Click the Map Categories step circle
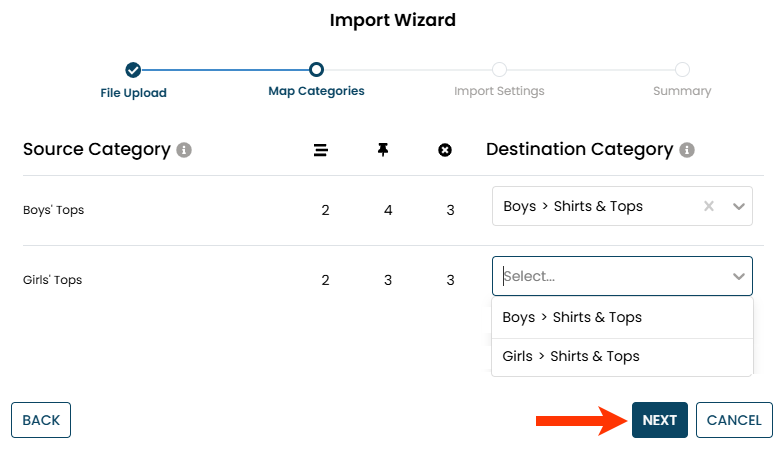The width and height of the screenshot is (783, 452). (316, 70)
